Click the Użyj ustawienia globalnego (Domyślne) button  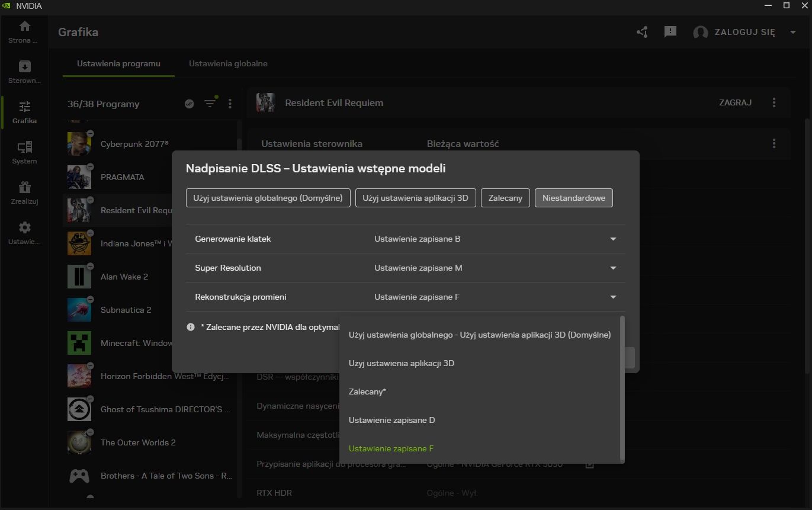[268, 198]
